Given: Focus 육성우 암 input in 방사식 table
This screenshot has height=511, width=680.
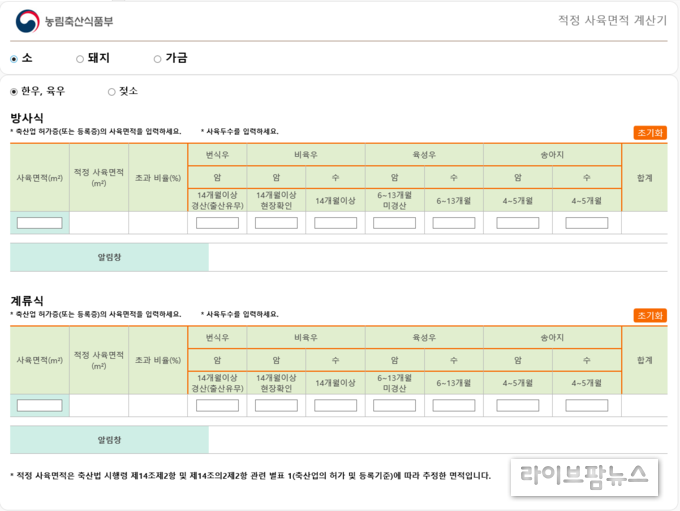Looking at the screenshot, I should coord(394,223).
